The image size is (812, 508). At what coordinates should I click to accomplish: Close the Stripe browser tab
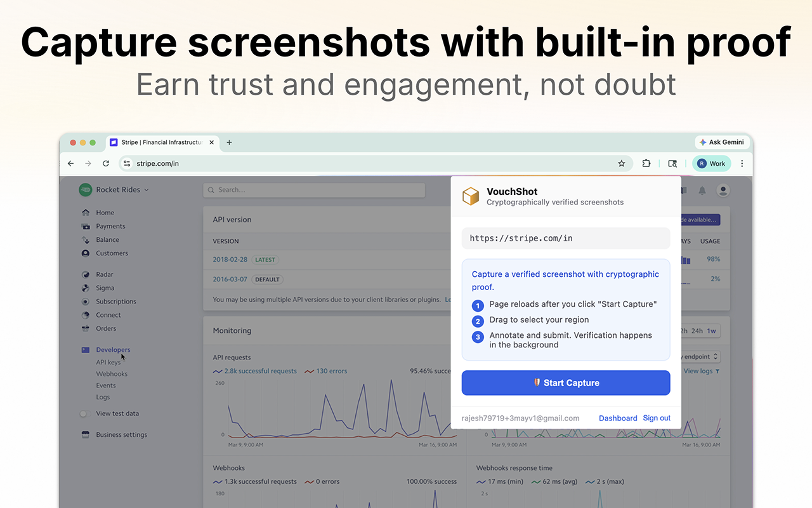click(x=212, y=142)
